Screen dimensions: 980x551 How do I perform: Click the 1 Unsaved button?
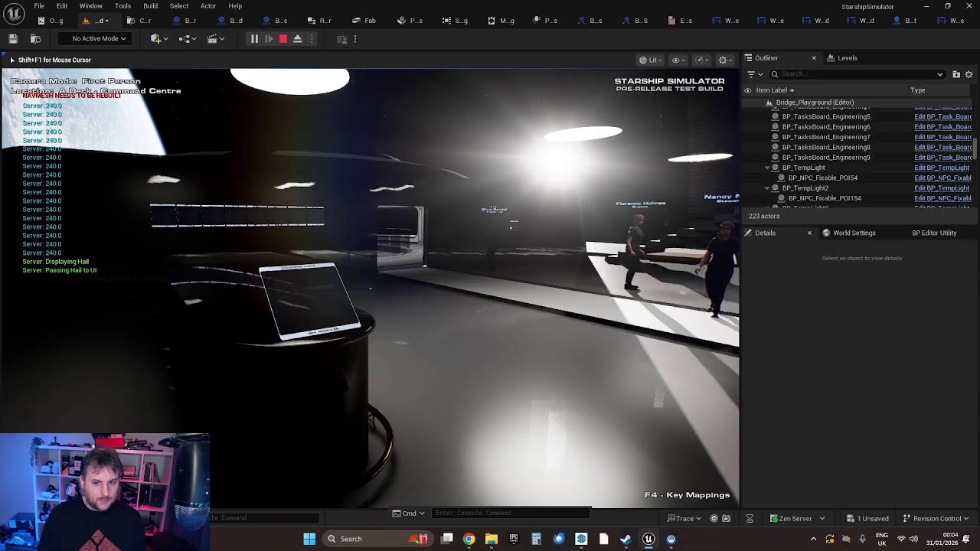[867, 519]
